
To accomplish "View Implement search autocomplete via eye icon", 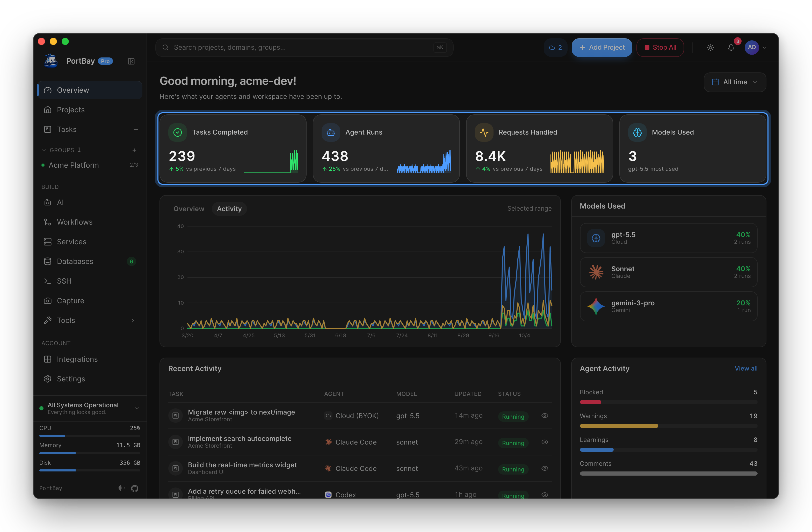I will (545, 442).
